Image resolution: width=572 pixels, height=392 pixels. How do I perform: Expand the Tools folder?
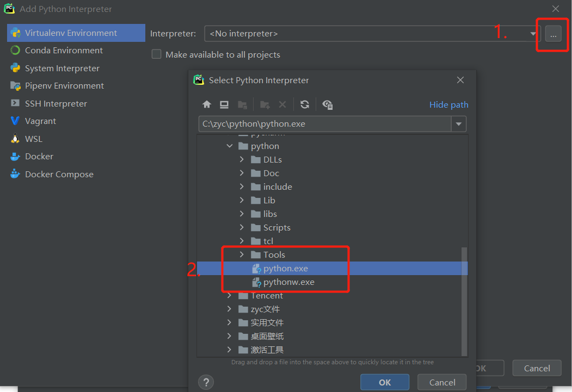(242, 254)
